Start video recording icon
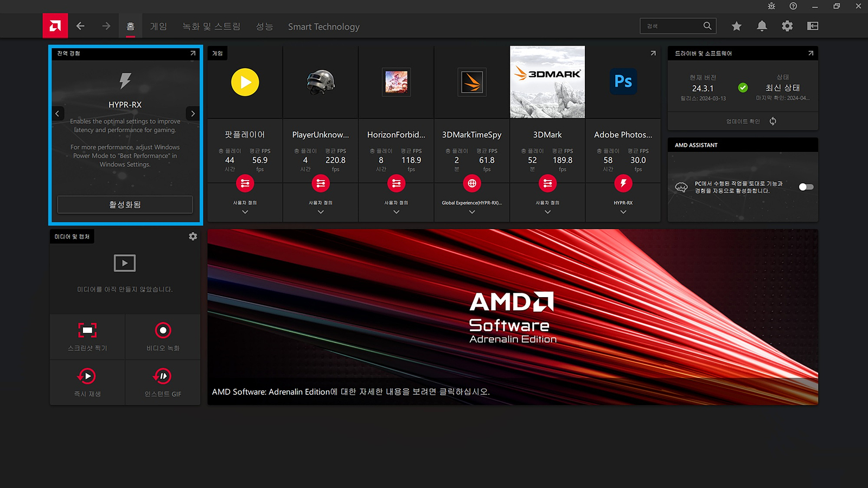Viewport: 868px width, 488px height. tap(163, 330)
